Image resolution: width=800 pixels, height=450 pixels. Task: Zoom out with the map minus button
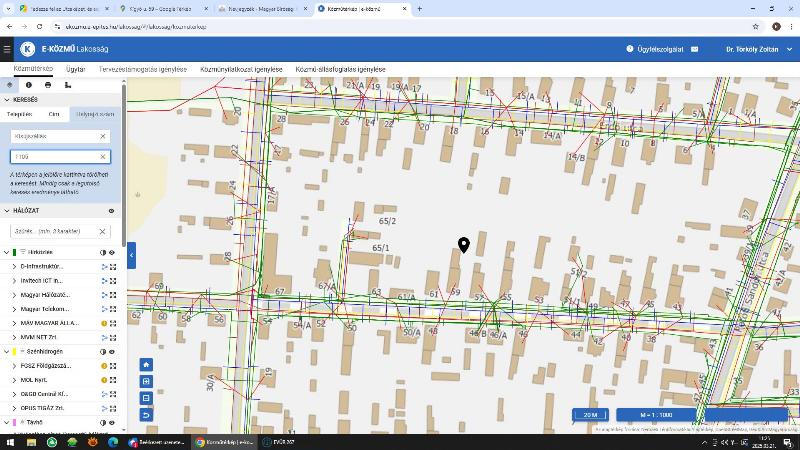146,398
